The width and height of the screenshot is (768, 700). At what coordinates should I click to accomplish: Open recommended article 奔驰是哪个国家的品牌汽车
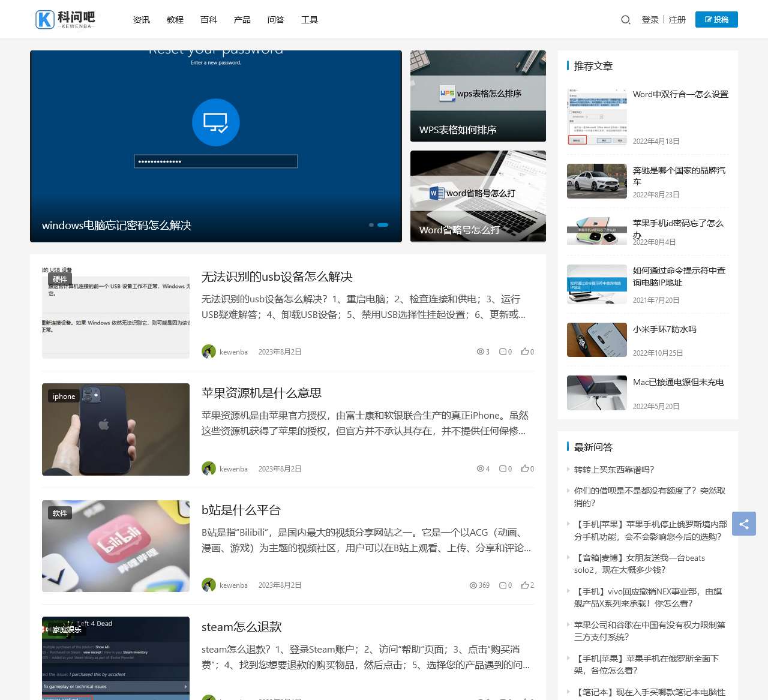(679, 176)
